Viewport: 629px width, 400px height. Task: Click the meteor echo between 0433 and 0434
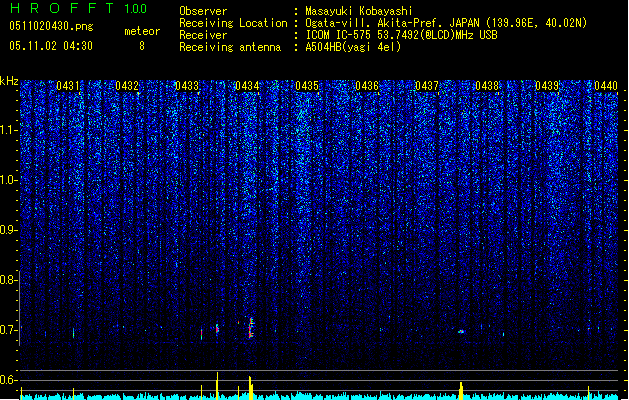(x=217, y=329)
